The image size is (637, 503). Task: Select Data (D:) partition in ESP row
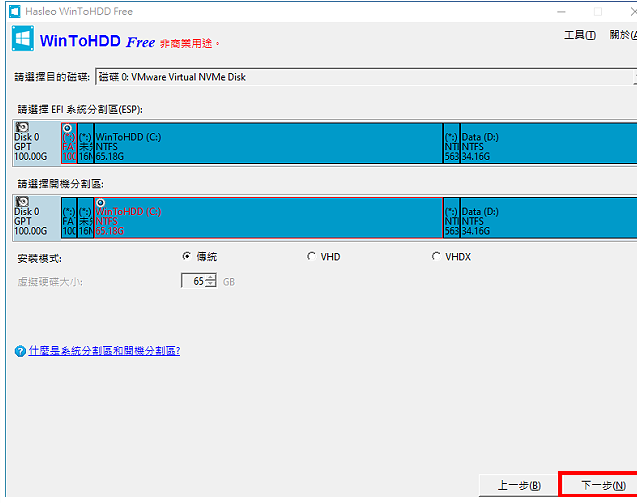point(548,144)
